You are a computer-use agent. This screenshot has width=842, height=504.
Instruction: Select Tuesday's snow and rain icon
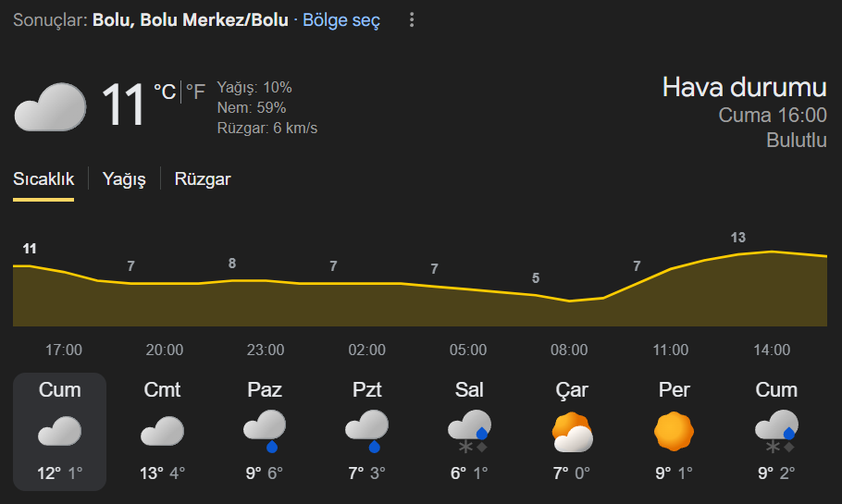coord(468,430)
